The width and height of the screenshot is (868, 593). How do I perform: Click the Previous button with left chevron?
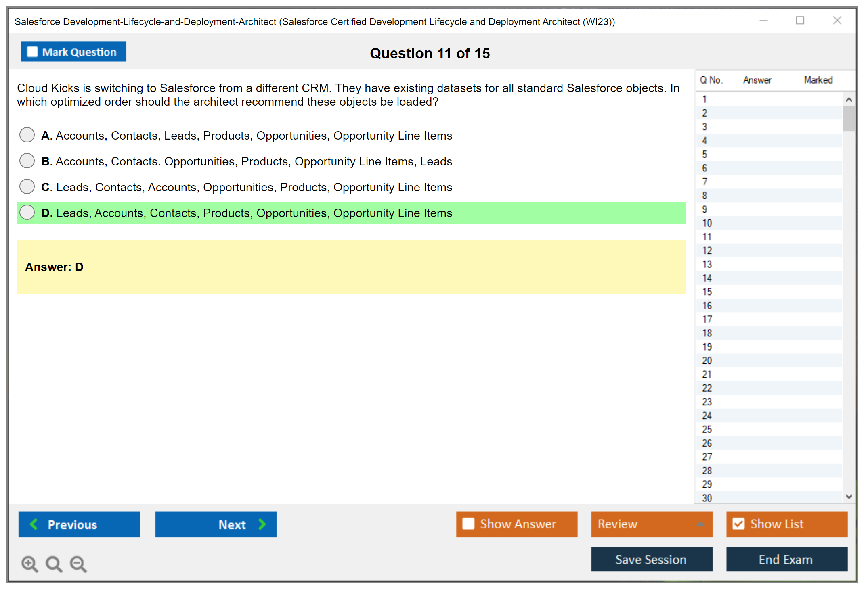click(x=79, y=524)
